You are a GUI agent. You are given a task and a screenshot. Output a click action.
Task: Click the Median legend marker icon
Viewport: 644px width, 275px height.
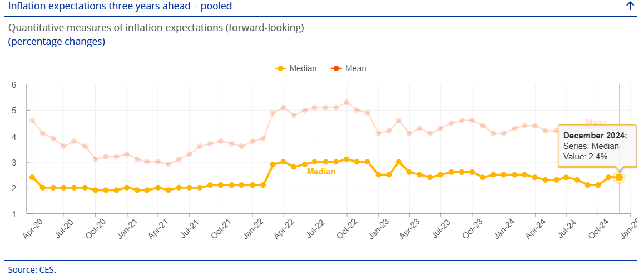point(280,69)
